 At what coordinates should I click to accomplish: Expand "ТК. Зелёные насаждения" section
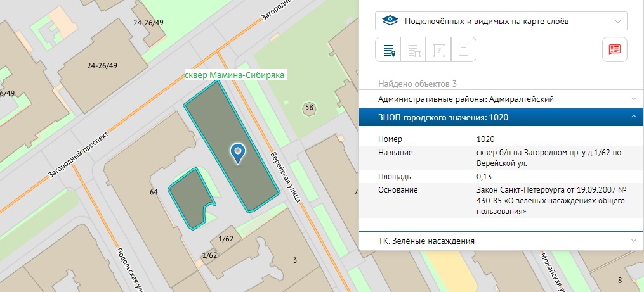click(x=501, y=241)
